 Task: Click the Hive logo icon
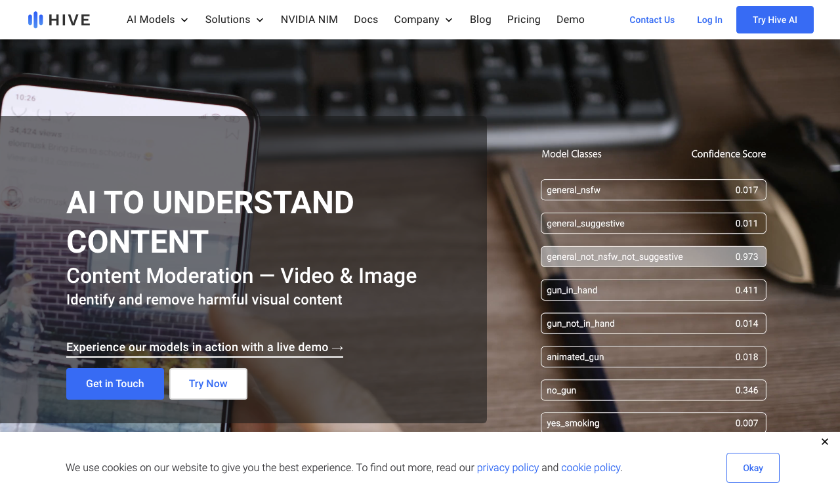(x=35, y=20)
